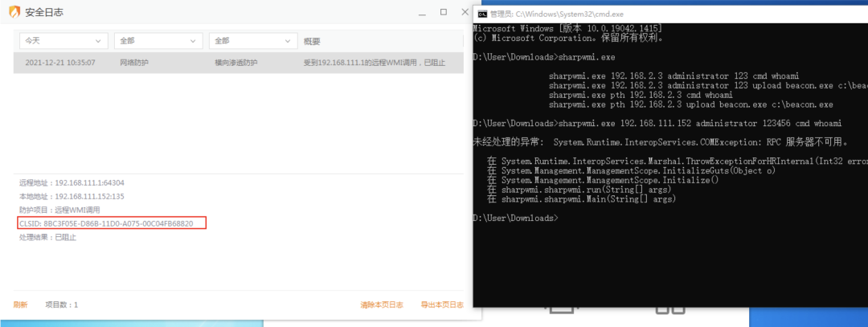Viewport: 868px width, 327px height.
Task: Maximize the 安全日志 window
Action: [444, 11]
